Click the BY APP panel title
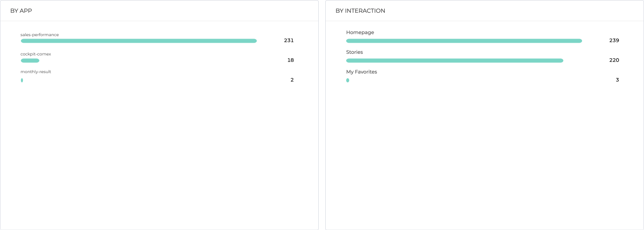The height and width of the screenshot is (230, 644). coord(21,11)
